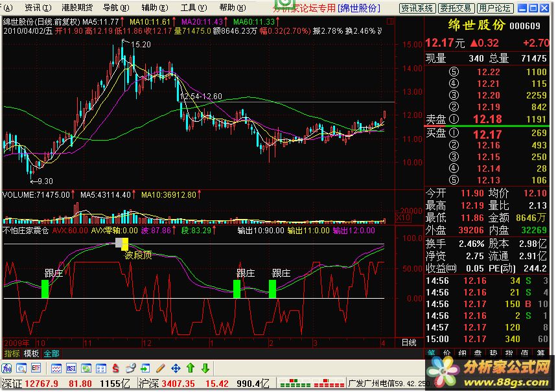Open the formula f(x) manager icon
This screenshot has height=392, width=556.
tap(6, 368)
